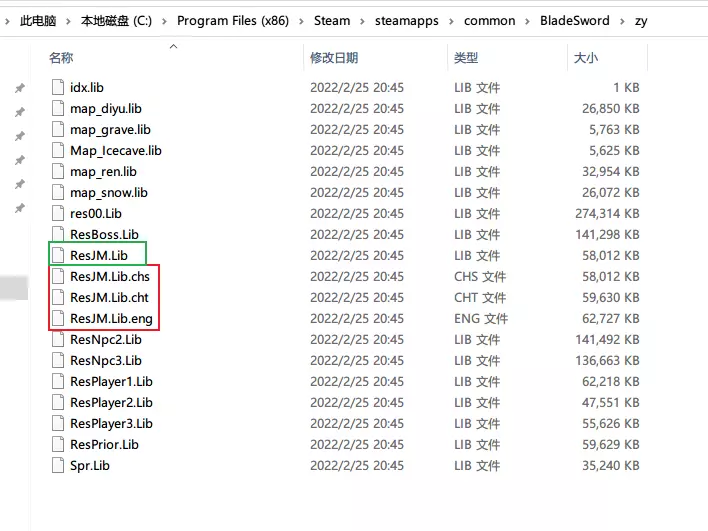708x531 pixels.
Task: Go to the Steam breadcrumb folder
Action: [x=332, y=21]
